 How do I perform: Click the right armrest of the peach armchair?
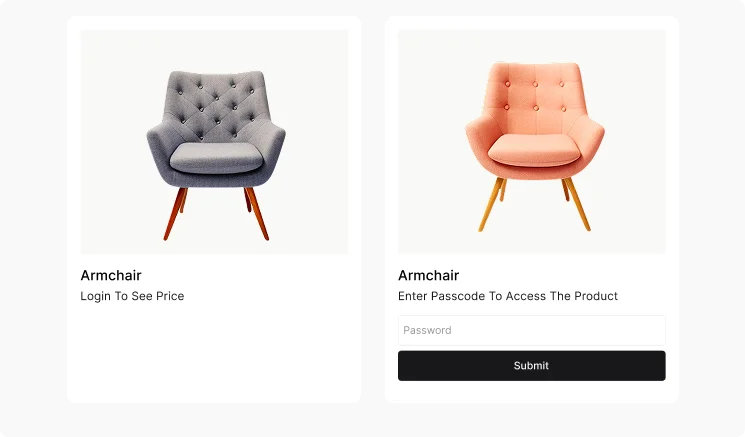(x=592, y=140)
